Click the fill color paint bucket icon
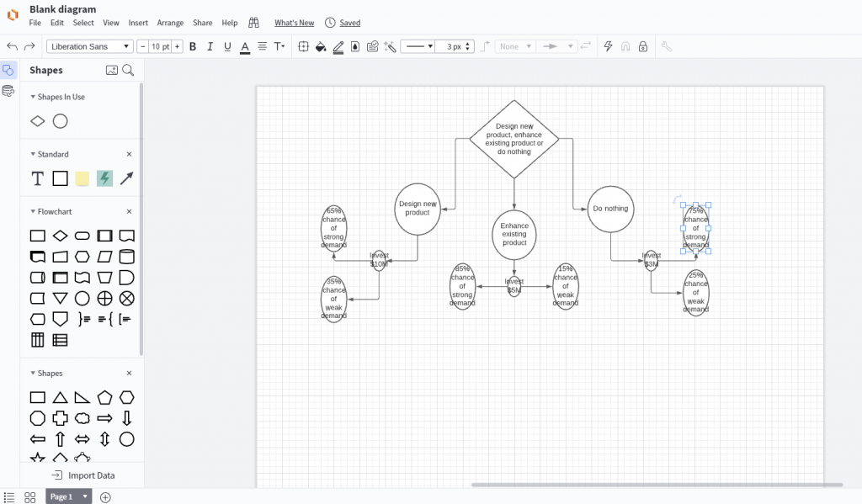862x504 pixels. coord(321,46)
